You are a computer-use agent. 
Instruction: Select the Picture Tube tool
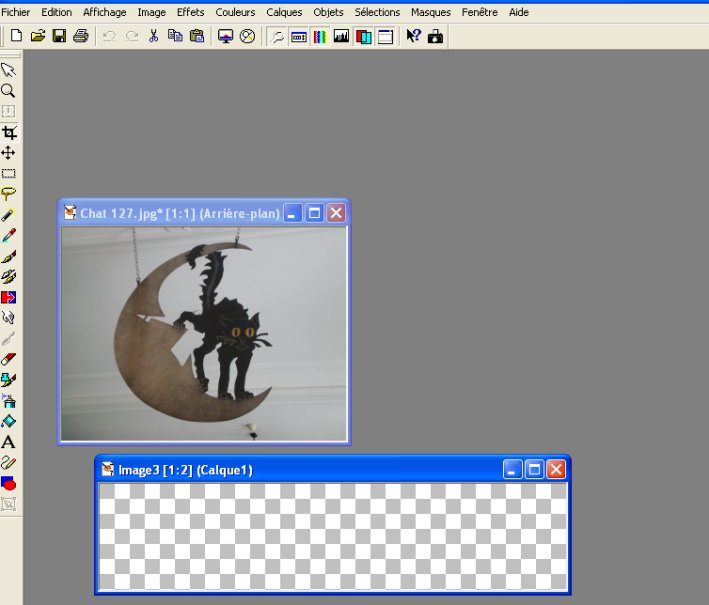pos(9,380)
